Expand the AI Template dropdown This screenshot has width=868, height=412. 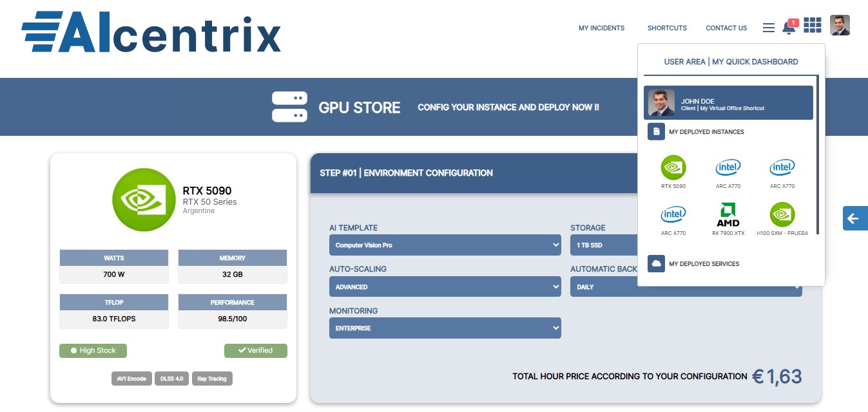coord(445,245)
